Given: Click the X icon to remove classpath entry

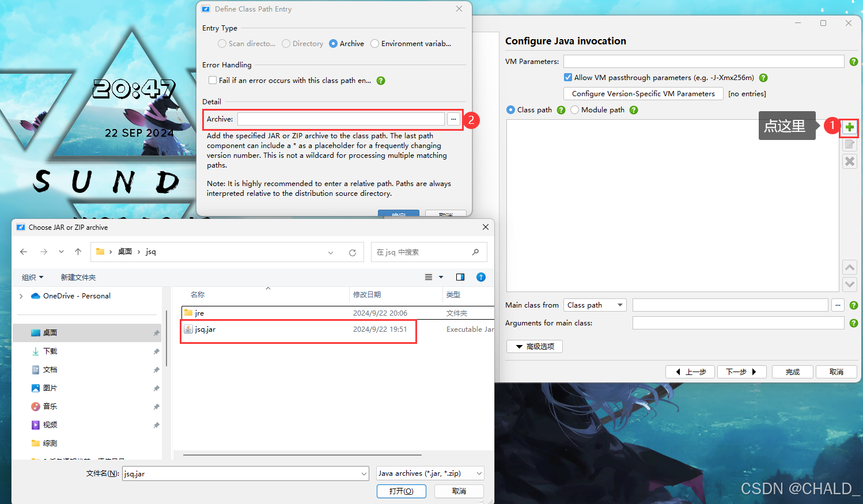Looking at the screenshot, I should coord(849,161).
